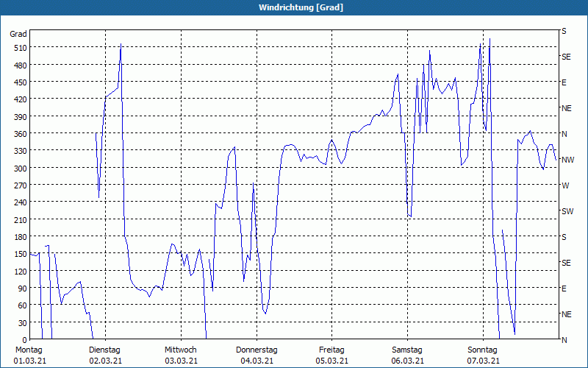This screenshot has height=368, width=588.
Task: Click the 330 value on left axis
Action: pyautogui.click(x=21, y=151)
